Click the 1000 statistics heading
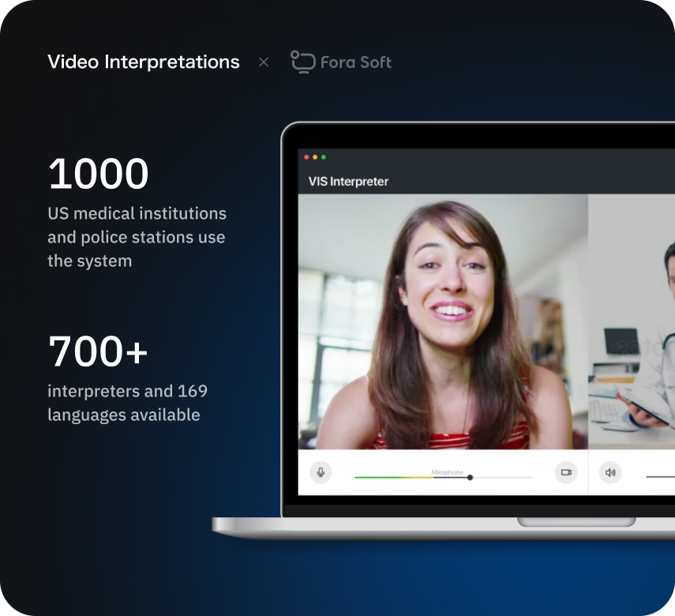The width and height of the screenshot is (675, 616). coord(98,173)
